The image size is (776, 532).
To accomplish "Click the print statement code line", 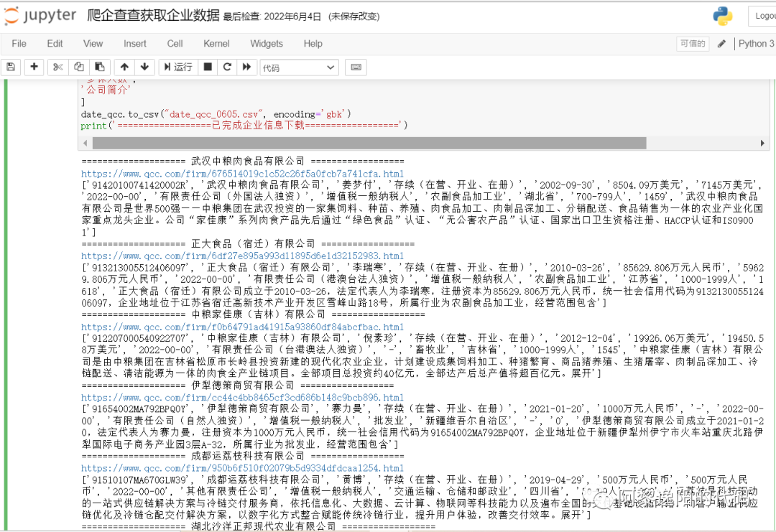I will (244, 126).
